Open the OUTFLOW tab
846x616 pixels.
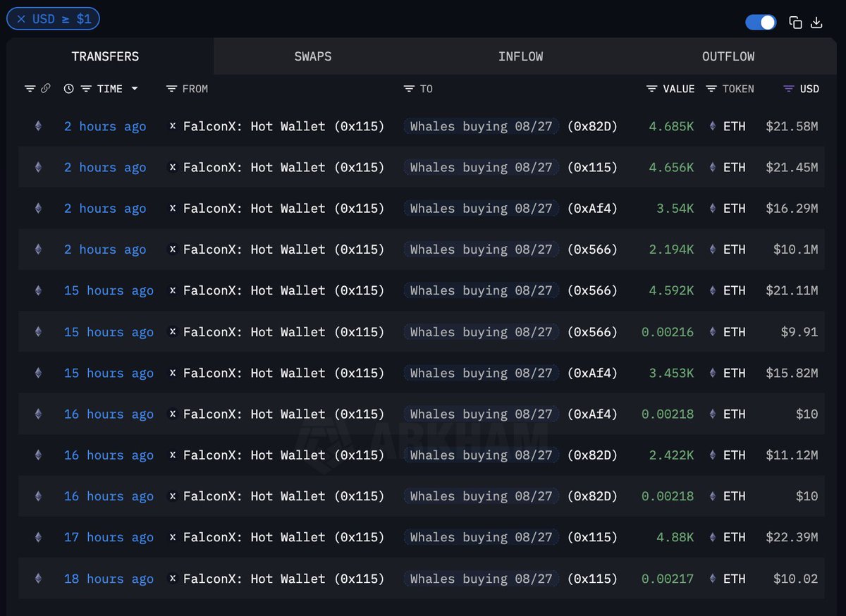728,56
